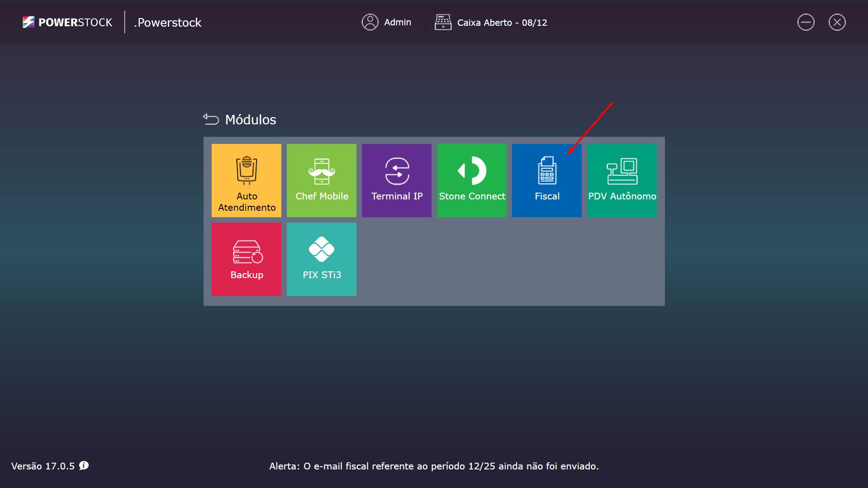
Task: Open the Fiscal module tile
Action: [x=547, y=180]
